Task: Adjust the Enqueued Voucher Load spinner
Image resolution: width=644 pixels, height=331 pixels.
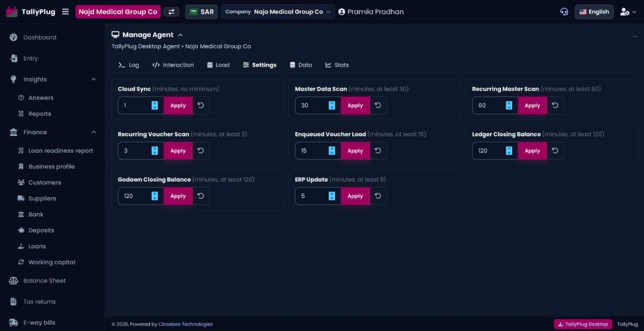Action: pyautogui.click(x=332, y=151)
